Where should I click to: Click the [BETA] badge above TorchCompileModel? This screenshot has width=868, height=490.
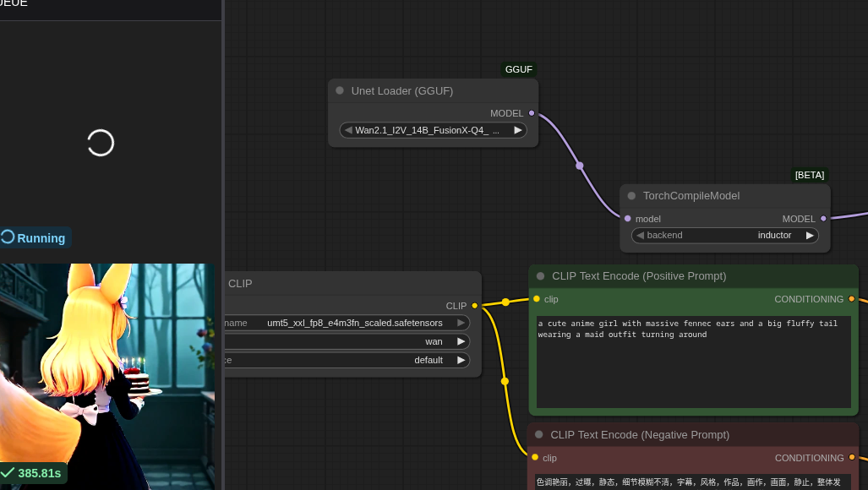pyautogui.click(x=810, y=175)
